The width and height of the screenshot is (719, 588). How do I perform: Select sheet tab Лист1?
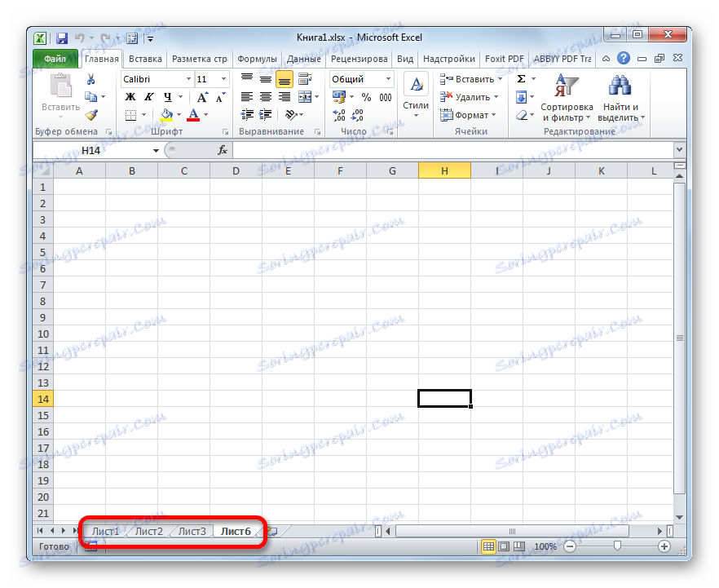[x=105, y=531]
